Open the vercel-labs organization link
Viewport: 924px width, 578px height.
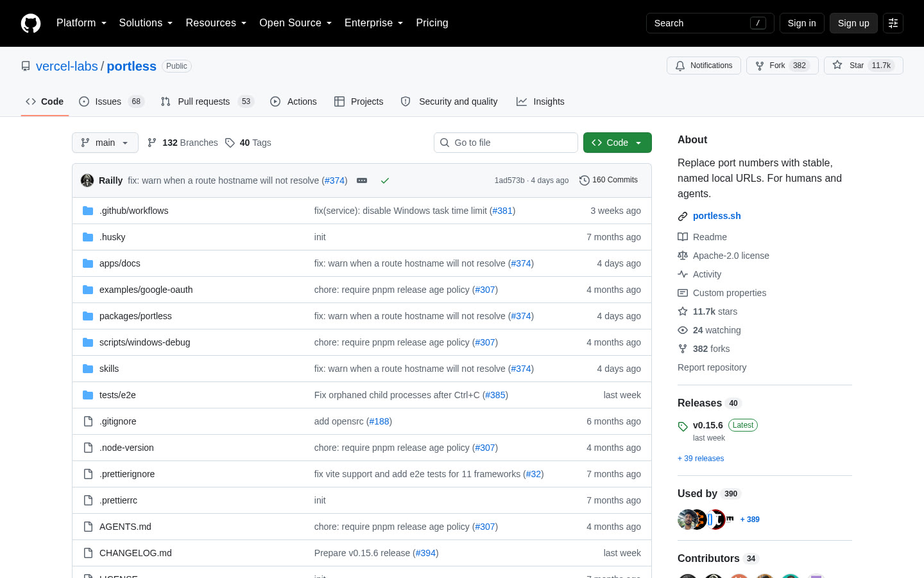(67, 66)
